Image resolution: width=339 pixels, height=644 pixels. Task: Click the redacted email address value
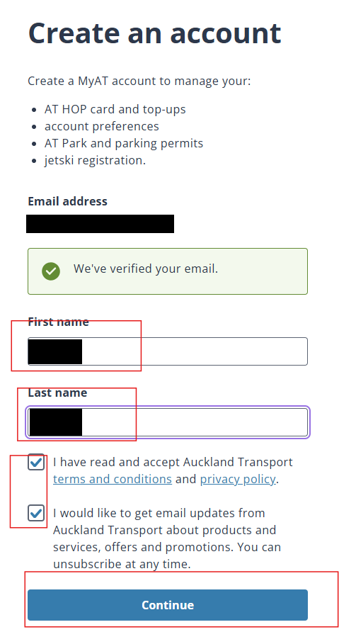(x=100, y=224)
